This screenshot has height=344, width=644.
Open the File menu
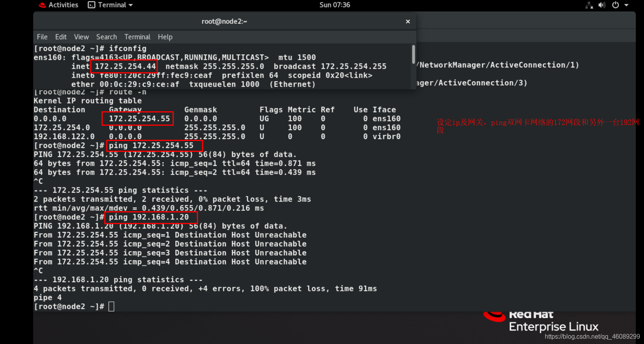(42, 37)
